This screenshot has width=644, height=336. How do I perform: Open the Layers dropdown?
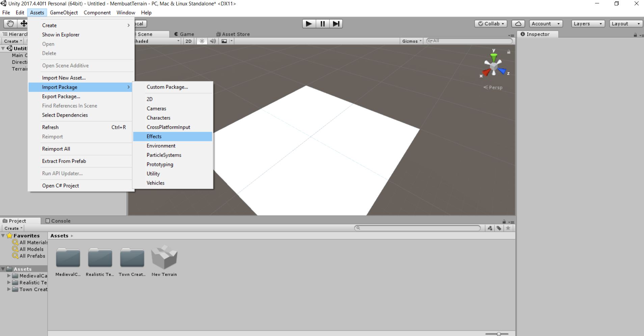pyautogui.click(x=587, y=23)
